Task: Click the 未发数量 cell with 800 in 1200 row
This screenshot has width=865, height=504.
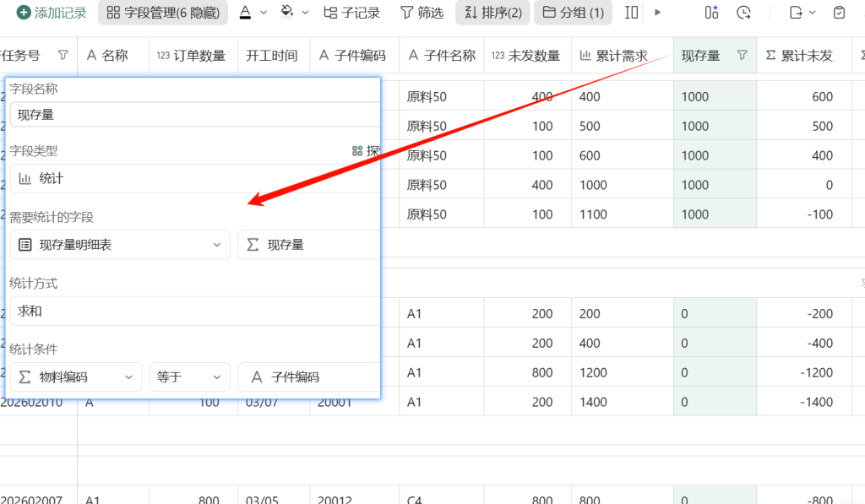Action: 527,373
